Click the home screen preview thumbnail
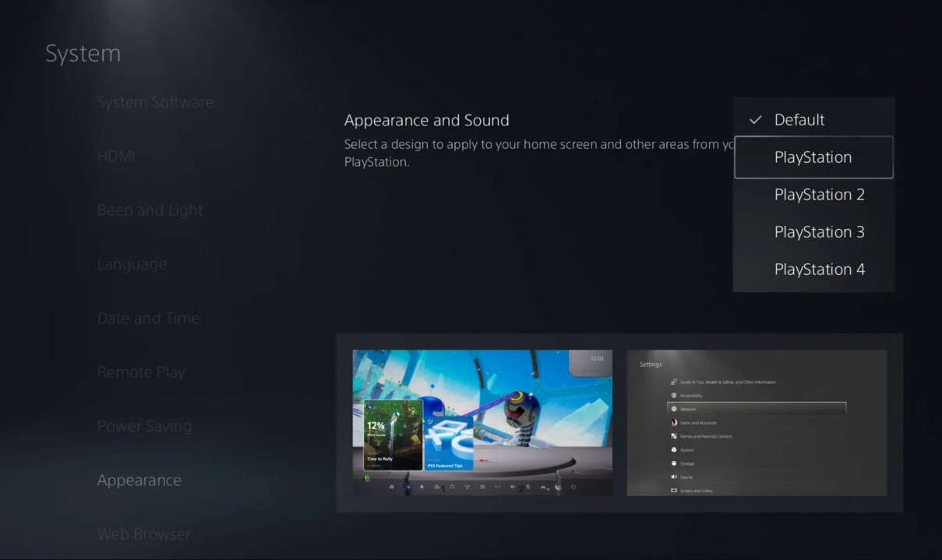The height and width of the screenshot is (560, 942). tap(482, 423)
